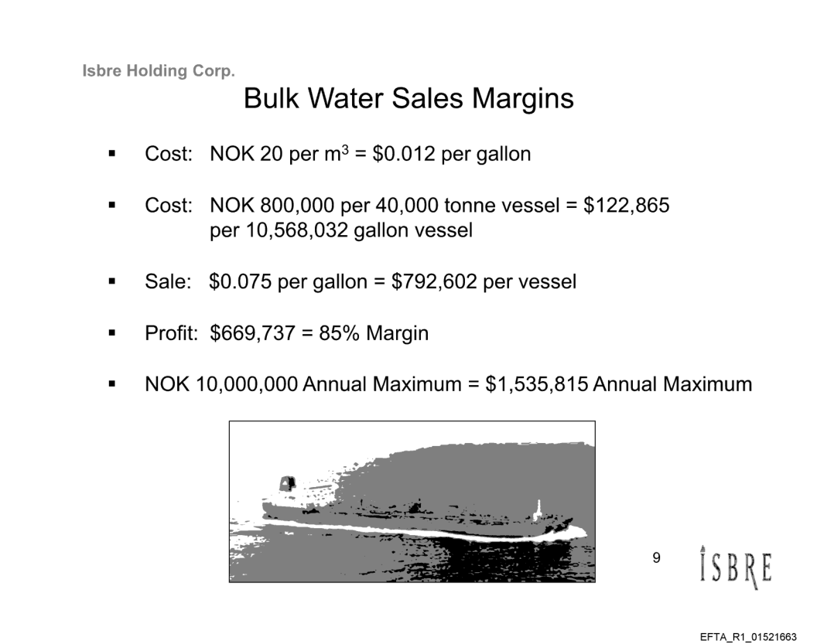Select the slide title Bulk Water Sales Margins
Screen dimensions: 817x644
pyautogui.click(x=408, y=99)
